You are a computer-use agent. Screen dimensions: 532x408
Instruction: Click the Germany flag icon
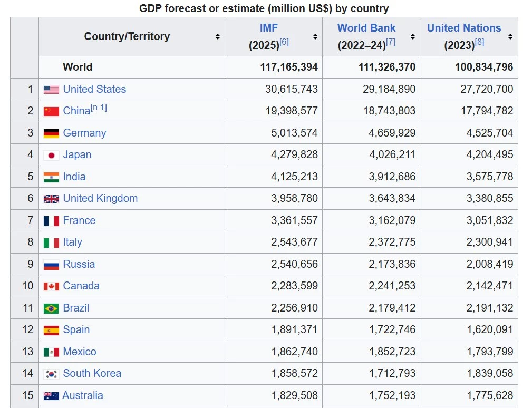(x=51, y=133)
